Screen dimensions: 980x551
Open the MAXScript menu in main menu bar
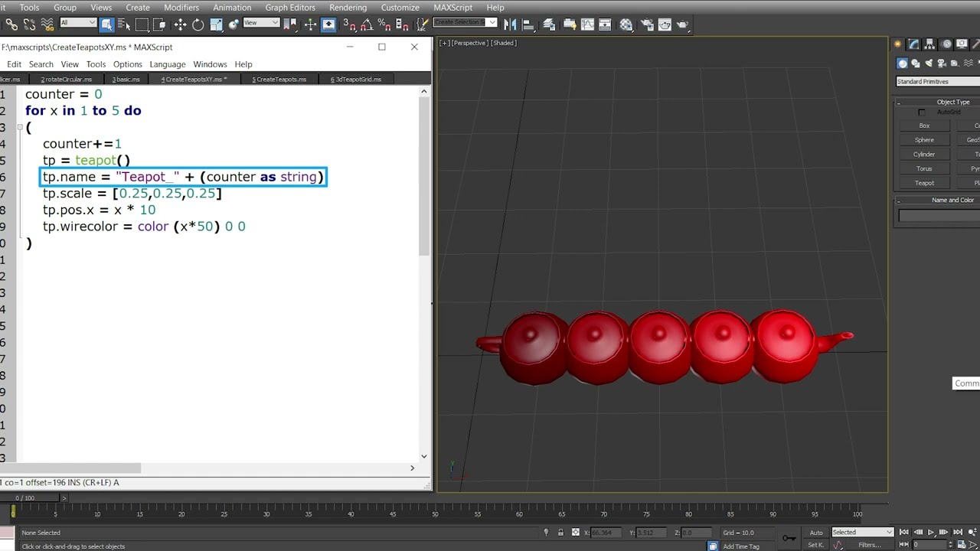[452, 8]
